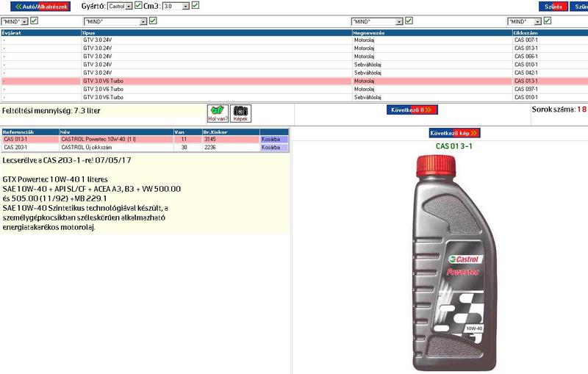Click stock quantity 30 cell
This screenshot has height=374, width=588.
point(188,147)
